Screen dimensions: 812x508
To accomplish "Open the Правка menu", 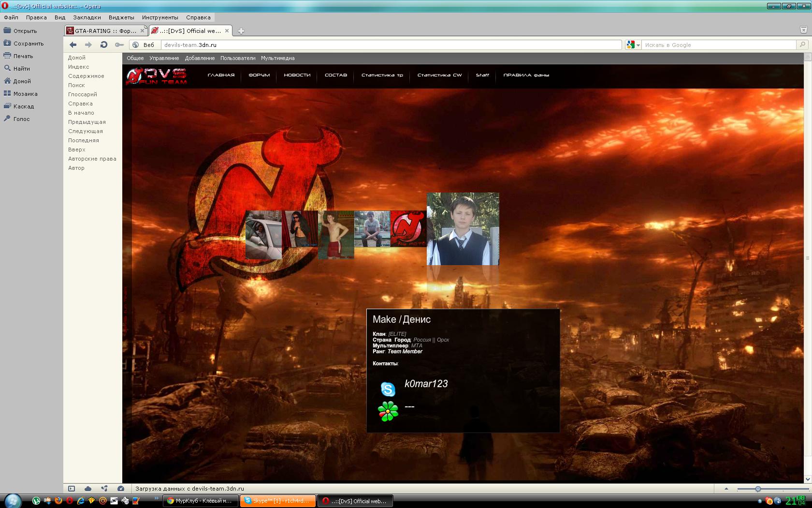I will (x=36, y=17).
